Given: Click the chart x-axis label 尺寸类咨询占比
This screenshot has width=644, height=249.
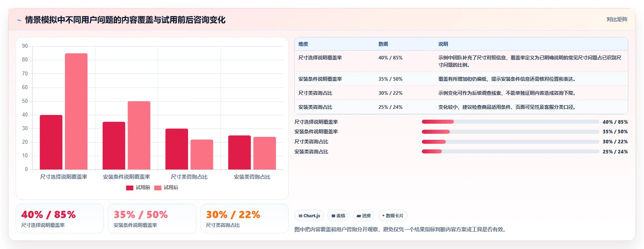Looking at the screenshot, I should tap(189, 177).
